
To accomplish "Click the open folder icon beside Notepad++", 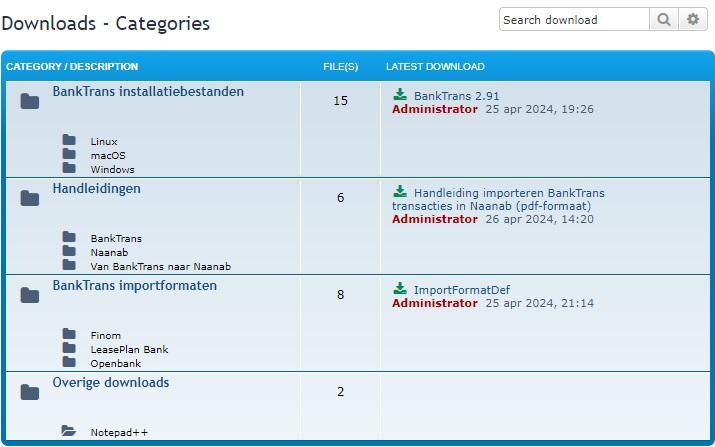I will (x=69, y=431).
